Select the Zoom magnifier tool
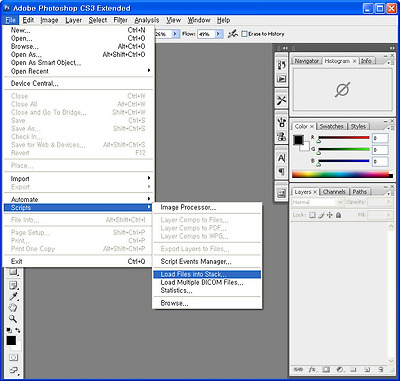The image size is (400, 381). pyautogui.click(x=13, y=319)
